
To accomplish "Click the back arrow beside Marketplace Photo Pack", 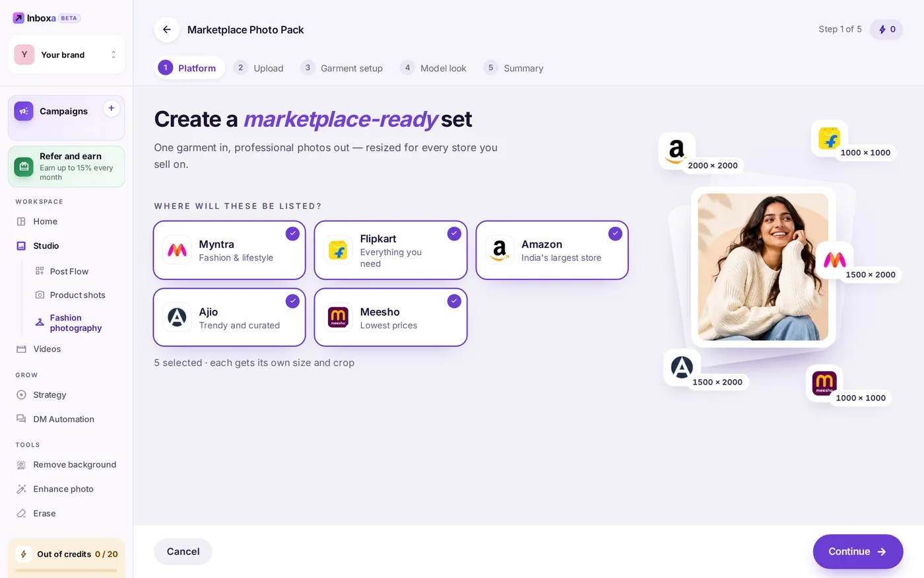I will tap(166, 30).
